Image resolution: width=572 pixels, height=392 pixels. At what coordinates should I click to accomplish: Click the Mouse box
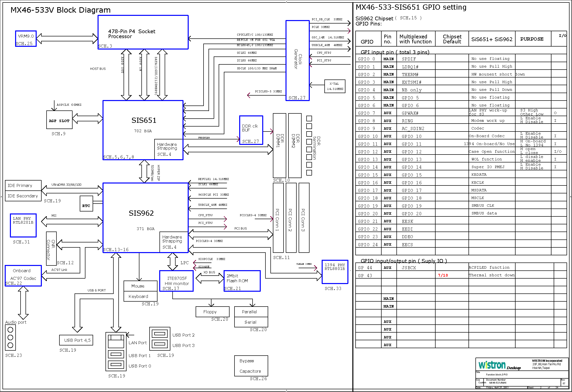(x=140, y=286)
